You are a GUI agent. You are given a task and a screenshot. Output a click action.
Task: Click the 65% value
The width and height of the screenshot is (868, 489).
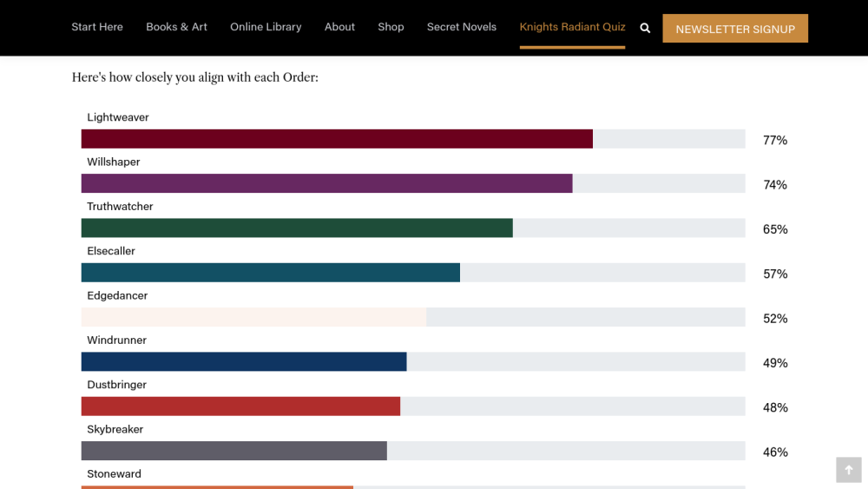click(775, 229)
